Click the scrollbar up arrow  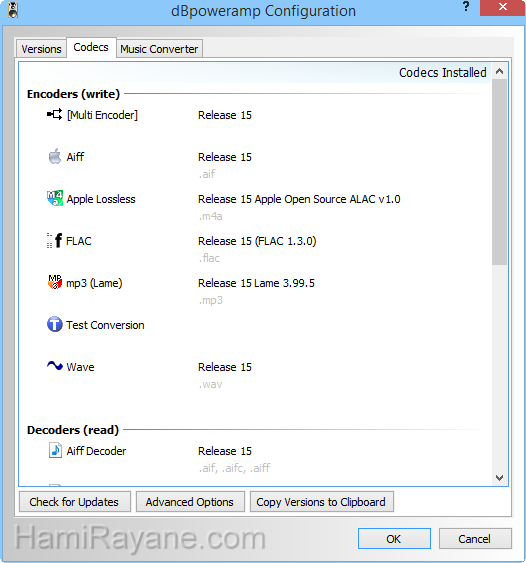pos(499,71)
